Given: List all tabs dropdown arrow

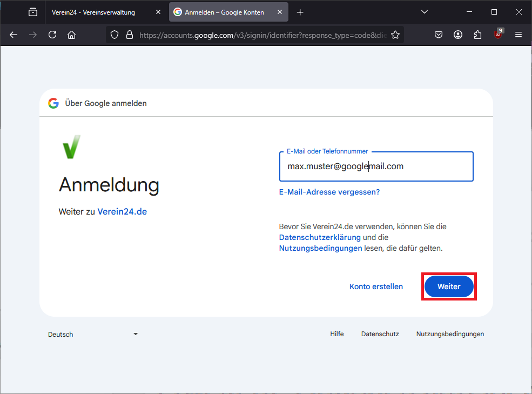Looking at the screenshot, I should point(425,12).
